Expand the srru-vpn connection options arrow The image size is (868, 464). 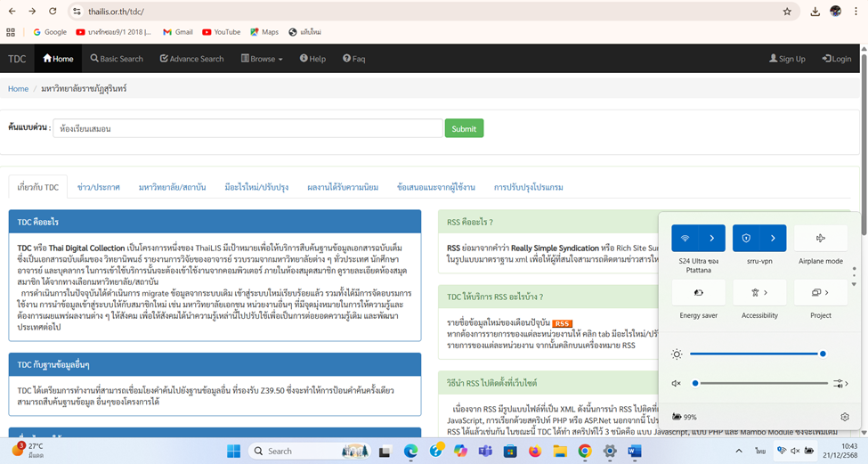[773, 239]
